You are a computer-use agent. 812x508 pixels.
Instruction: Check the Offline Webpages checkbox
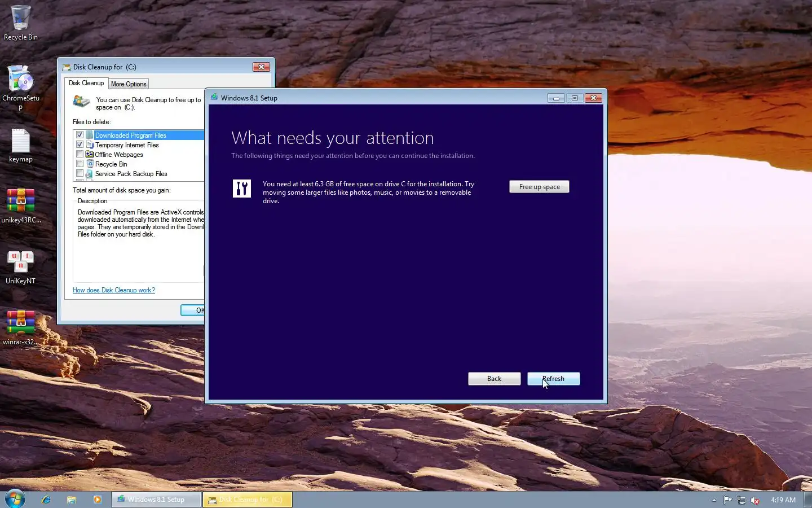tap(80, 154)
